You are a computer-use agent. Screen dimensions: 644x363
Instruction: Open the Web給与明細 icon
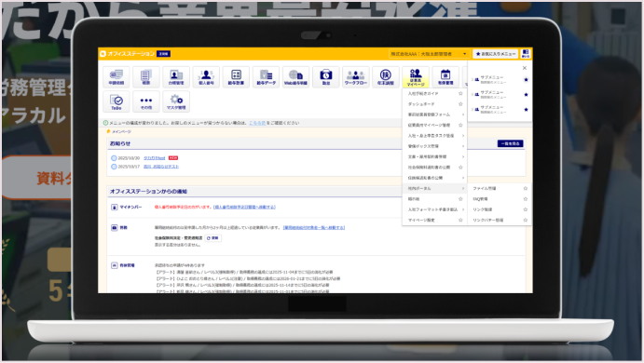point(295,76)
